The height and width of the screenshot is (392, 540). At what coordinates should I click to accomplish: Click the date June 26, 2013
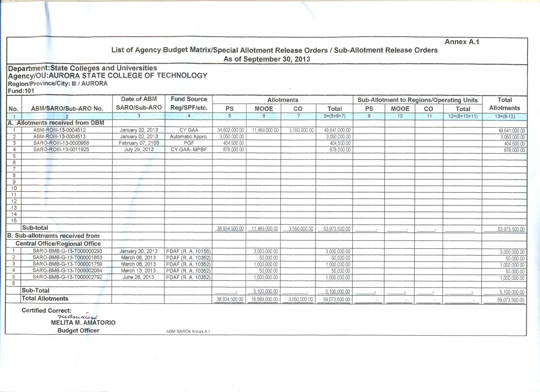138,277
